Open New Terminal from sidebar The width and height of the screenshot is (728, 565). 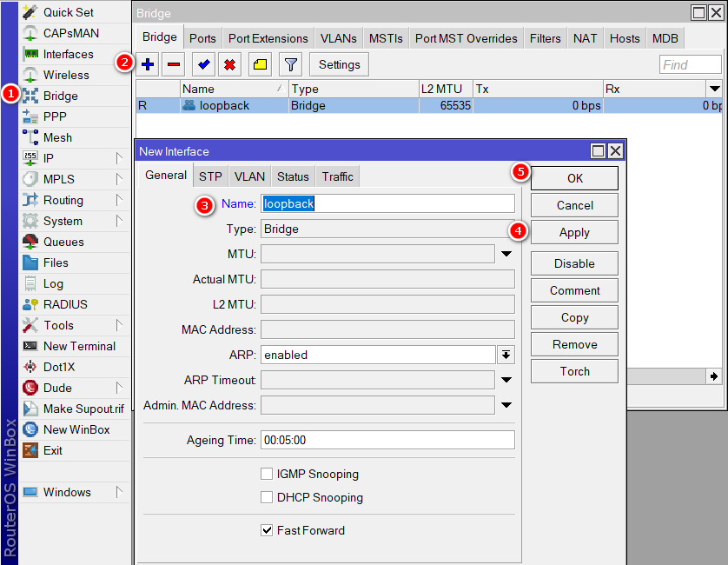tap(79, 346)
